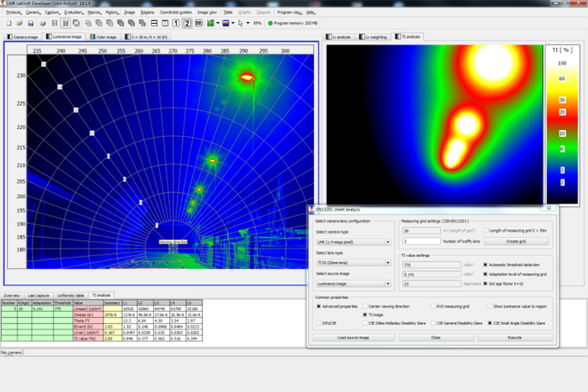Open the Macros menu
The image size is (588, 392).
point(94,12)
